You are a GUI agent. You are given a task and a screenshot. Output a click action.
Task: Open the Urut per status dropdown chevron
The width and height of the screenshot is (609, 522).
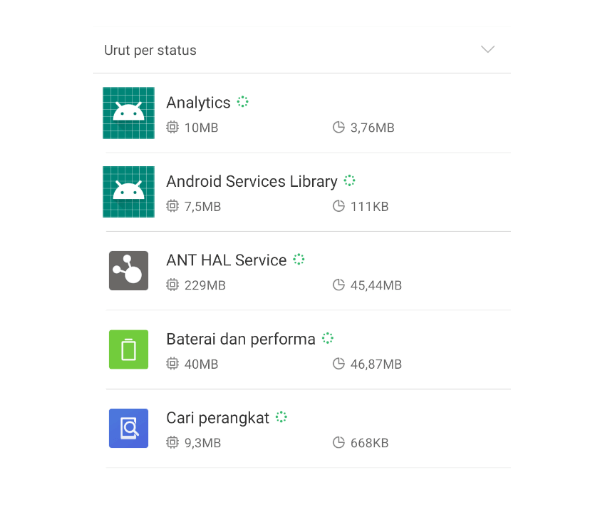tap(487, 49)
